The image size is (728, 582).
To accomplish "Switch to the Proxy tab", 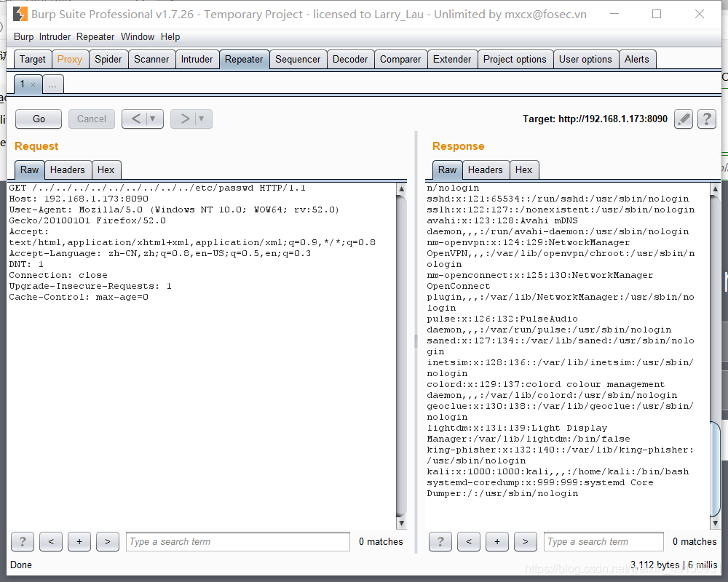I will click(70, 60).
